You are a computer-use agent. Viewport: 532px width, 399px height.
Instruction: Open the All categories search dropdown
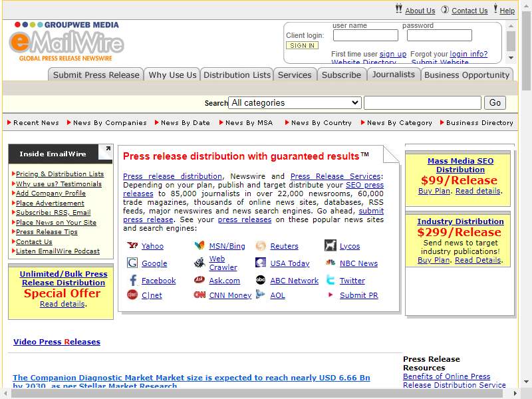pyautogui.click(x=295, y=103)
